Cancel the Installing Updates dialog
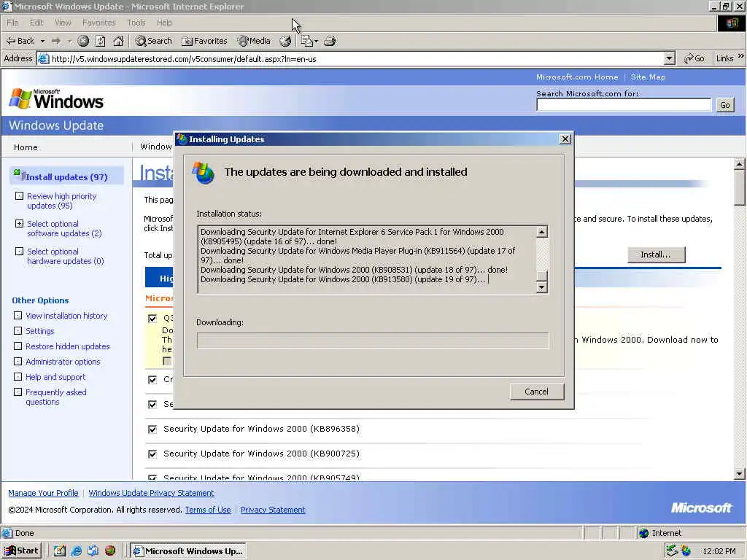Viewport: 747px width, 560px height. pos(536,392)
